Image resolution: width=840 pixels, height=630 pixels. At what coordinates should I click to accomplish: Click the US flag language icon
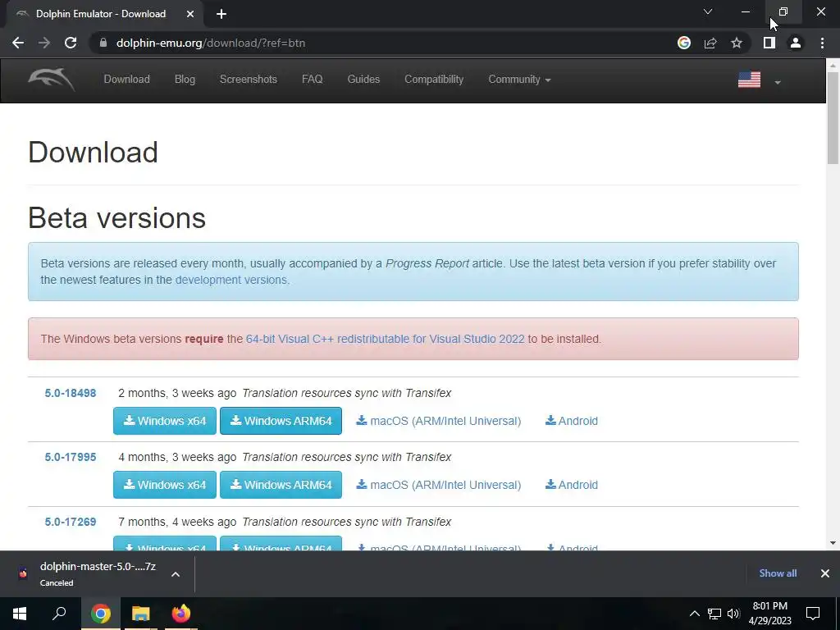pyautogui.click(x=749, y=80)
